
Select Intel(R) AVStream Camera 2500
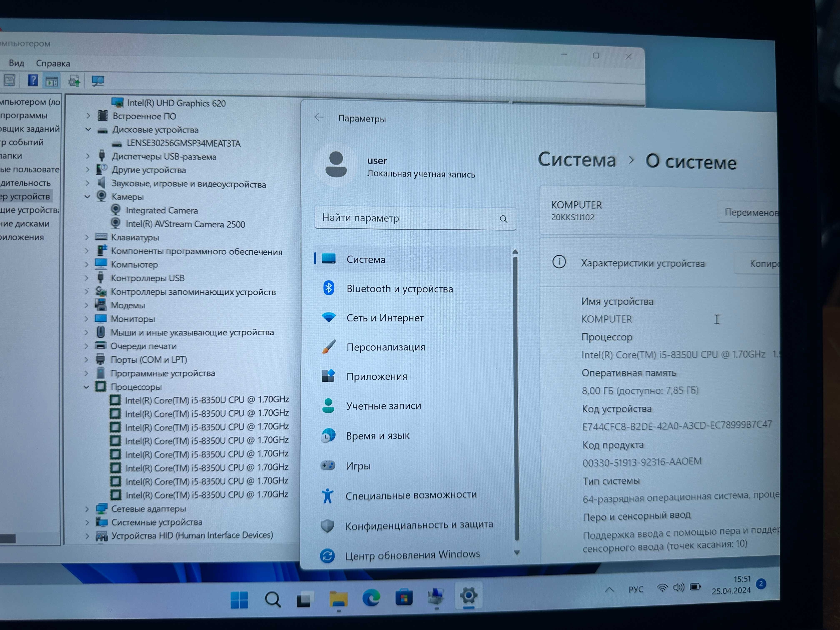[x=185, y=224]
